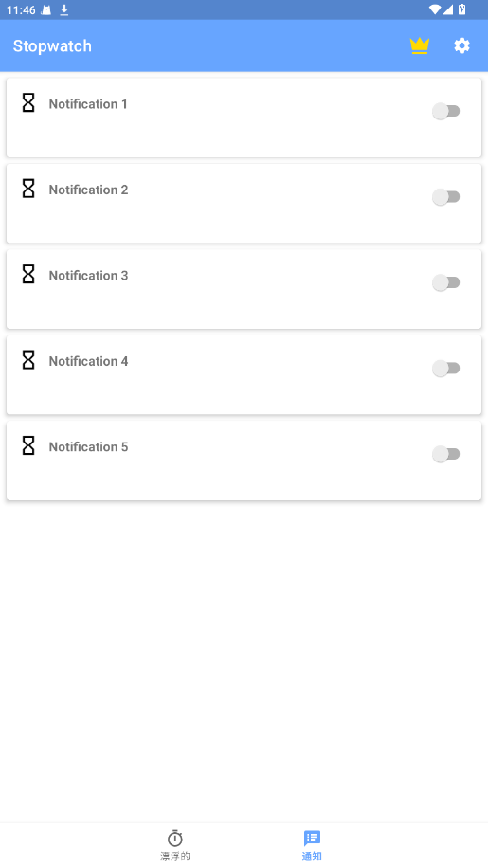Enable the Notification 1 switch
The image size is (488, 868).
[x=446, y=111]
